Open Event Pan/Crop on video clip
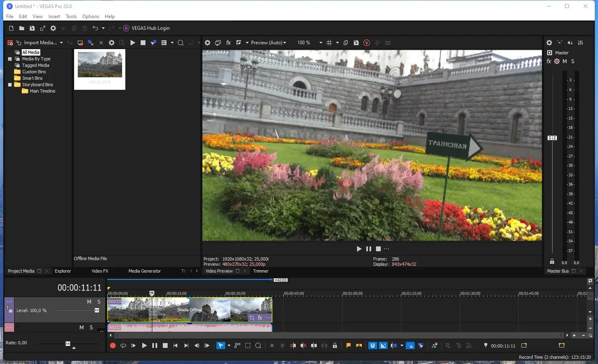Viewport: 598px width, 364px height. (x=252, y=318)
